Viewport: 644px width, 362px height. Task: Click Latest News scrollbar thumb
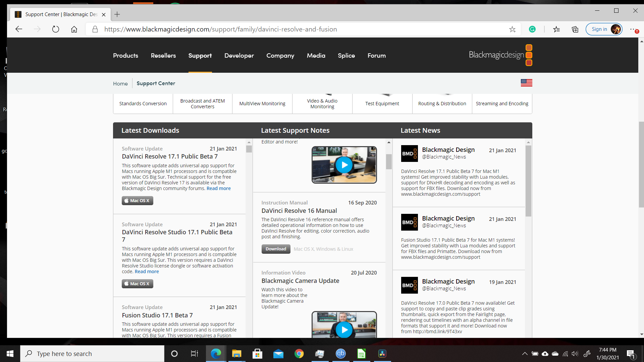tap(528, 181)
